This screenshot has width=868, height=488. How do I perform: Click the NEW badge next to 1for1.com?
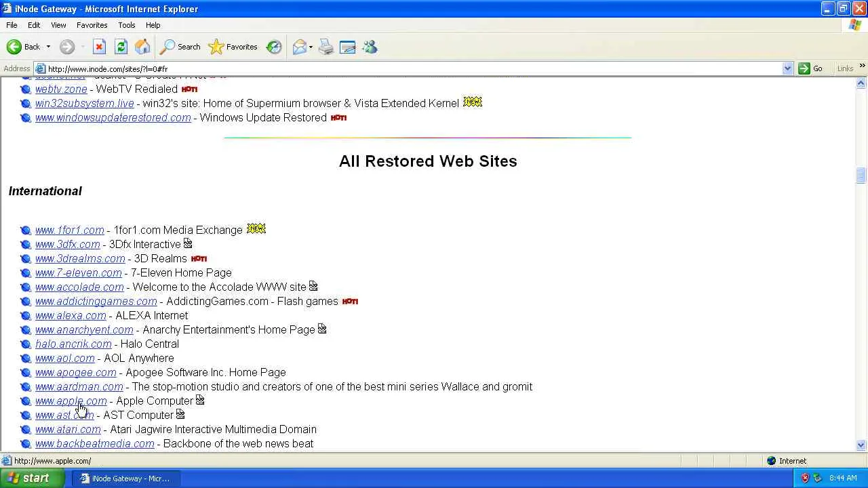[256, 228]
